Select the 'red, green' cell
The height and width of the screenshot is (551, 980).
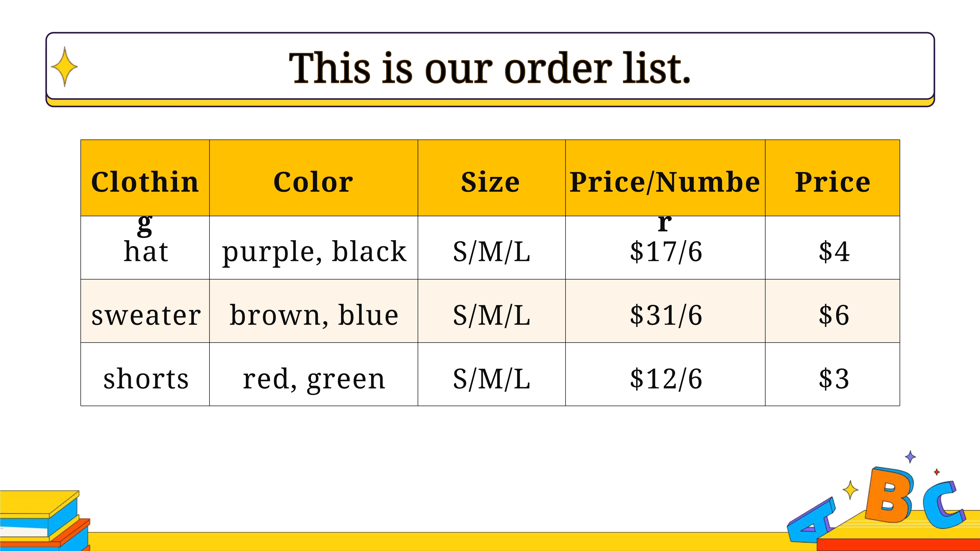(x=313, y=374)
